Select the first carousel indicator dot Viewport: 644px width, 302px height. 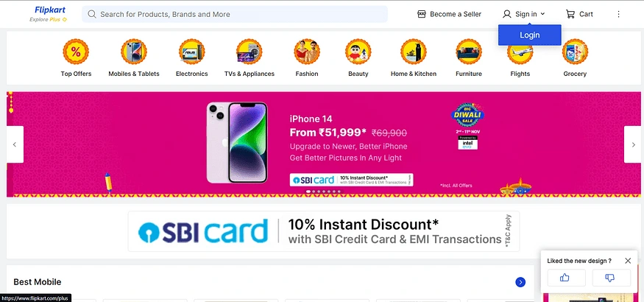tap(308, 192)
